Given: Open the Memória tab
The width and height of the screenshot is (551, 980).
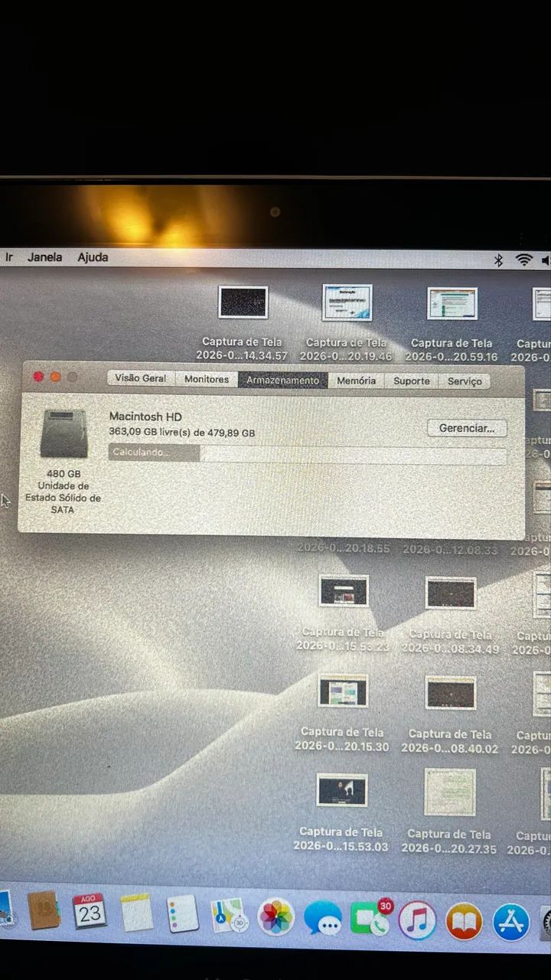Looking at the screenshot, I should pyautogui.click(x=357, y=381).
